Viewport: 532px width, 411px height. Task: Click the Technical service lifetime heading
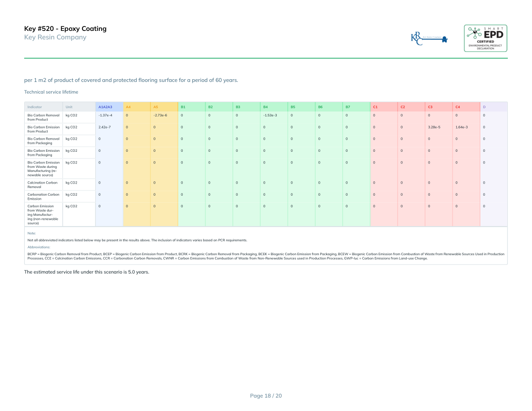click(x=51, y=92)
